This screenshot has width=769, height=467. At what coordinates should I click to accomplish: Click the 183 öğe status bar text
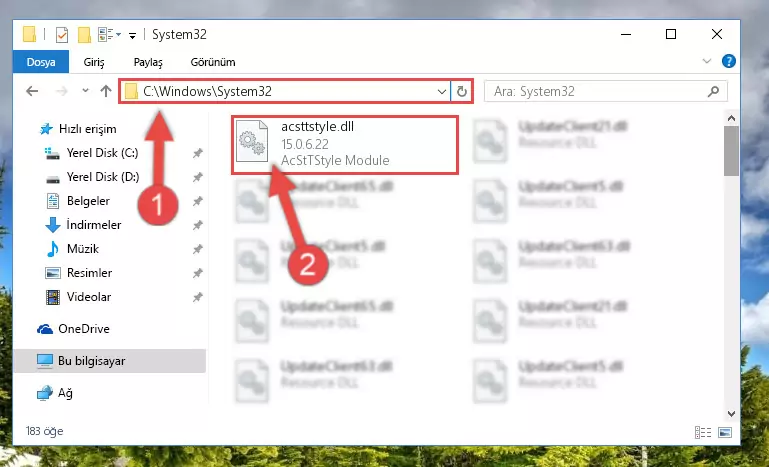coord(45,431)
